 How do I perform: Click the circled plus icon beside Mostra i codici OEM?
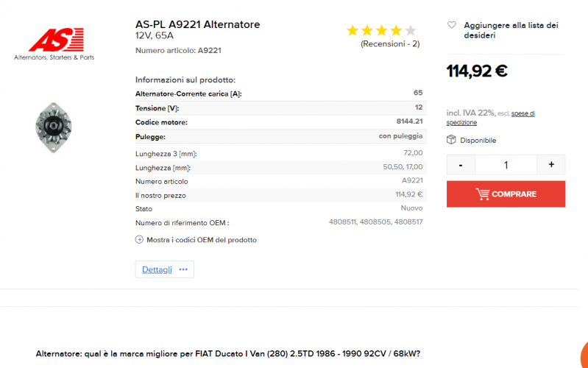point(140,240)
